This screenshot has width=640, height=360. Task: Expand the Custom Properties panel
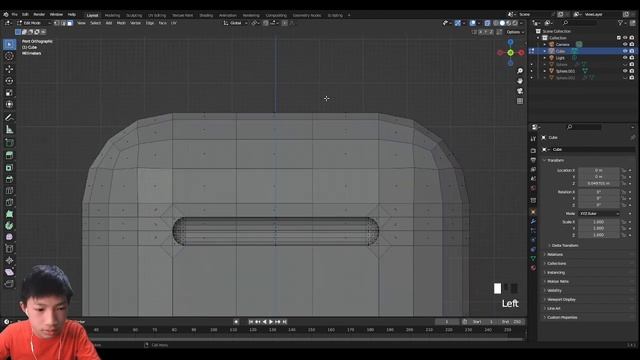(561, 317)
